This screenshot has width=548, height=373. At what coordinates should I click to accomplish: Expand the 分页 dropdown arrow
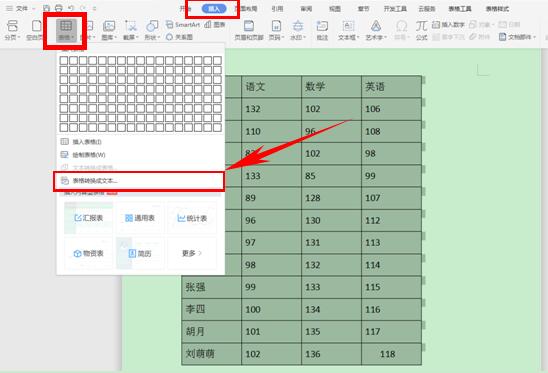click(x=19, y=37)
